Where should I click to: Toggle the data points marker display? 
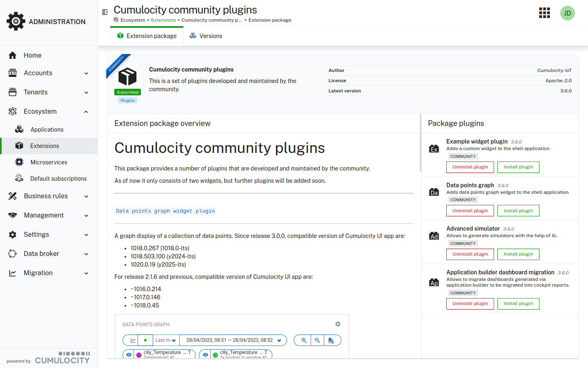pyautogui.click(x=145, y=340)
